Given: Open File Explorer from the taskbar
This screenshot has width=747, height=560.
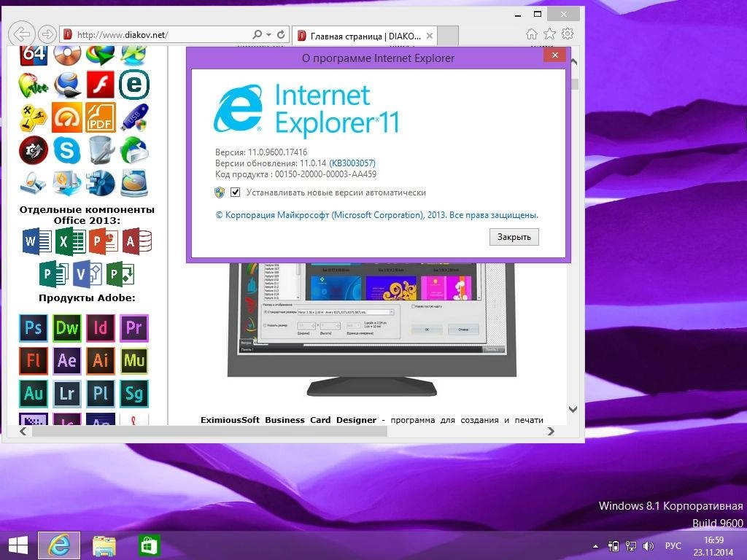Looking at the screenshot, I should [104, 545].
